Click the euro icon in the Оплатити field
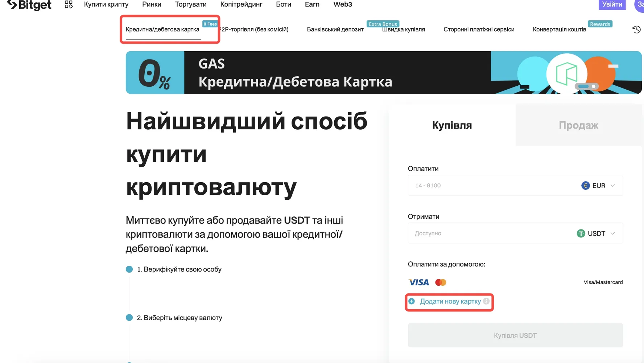Screen dimensions: 644x363 tap(586, 185)
